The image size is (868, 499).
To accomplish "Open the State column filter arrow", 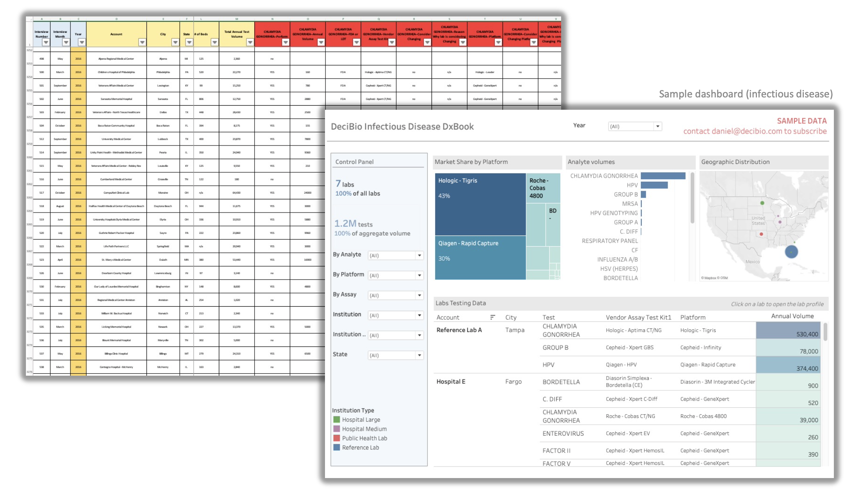I will (189, 42).
